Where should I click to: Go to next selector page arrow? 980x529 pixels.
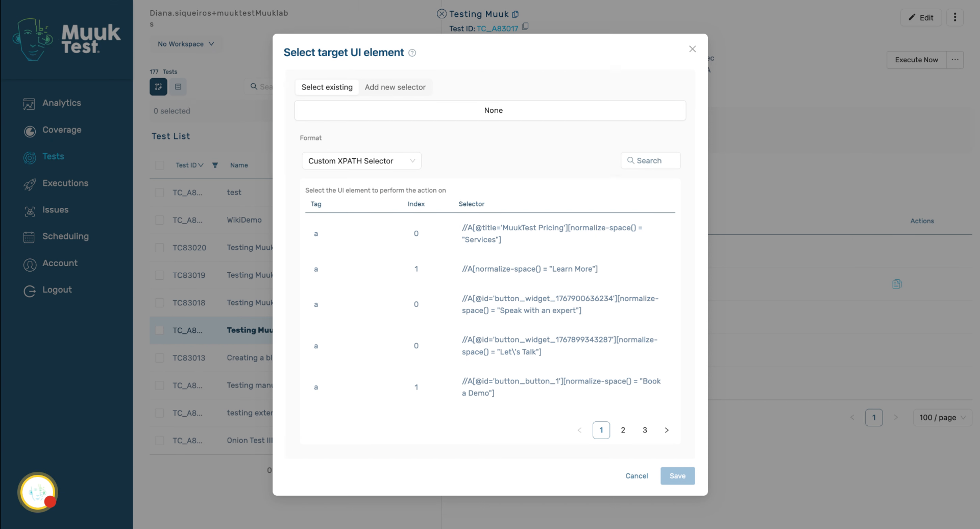point(667,430)
